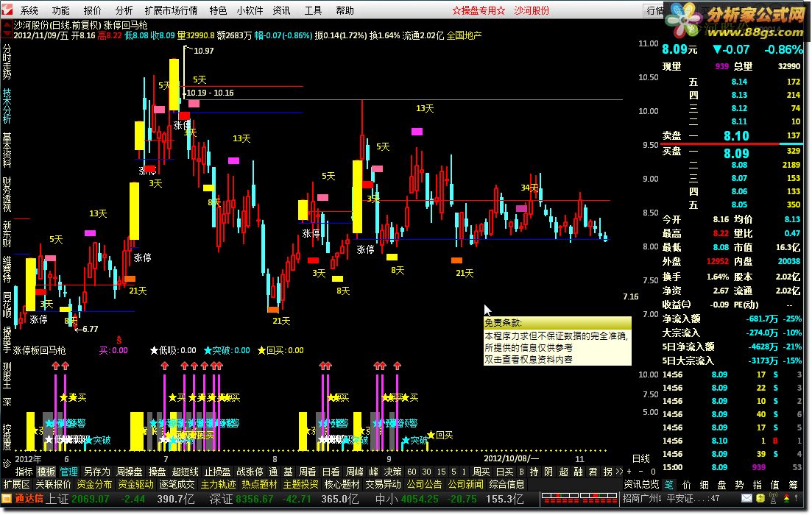Viewport: 812px width, 515px height.
Task: Select the 30-minute period button
Action: click(x=426, y=472)
